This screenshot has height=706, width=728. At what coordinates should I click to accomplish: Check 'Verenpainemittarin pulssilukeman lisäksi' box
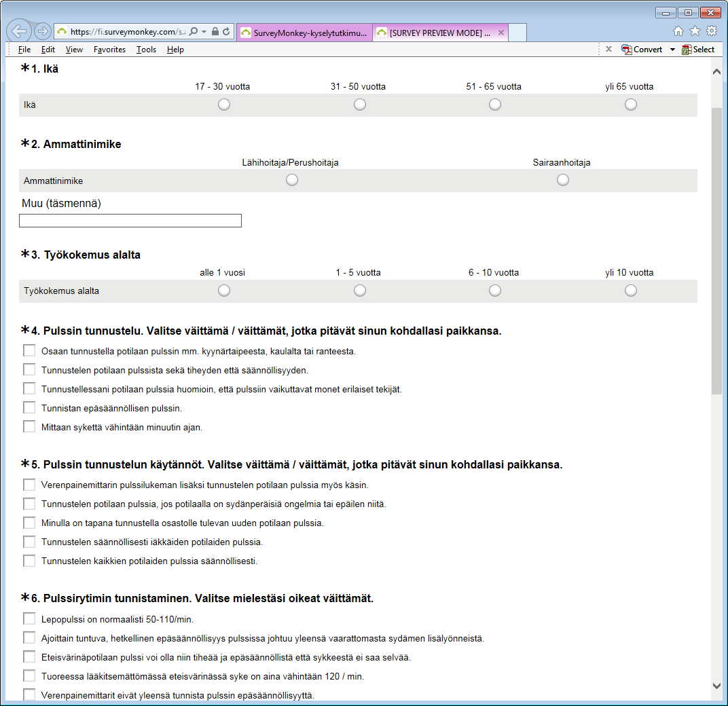tap(29, 485)
